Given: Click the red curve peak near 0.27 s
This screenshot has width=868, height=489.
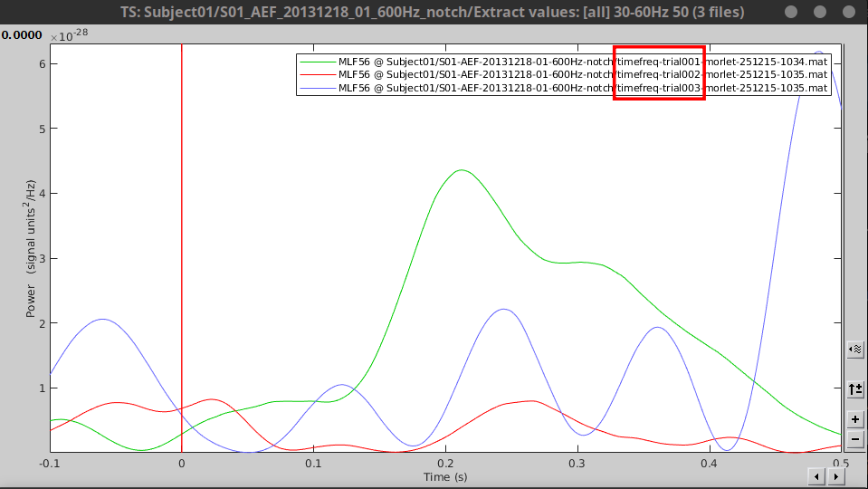Looking at the screenshot, I should [x=529, y=400].
